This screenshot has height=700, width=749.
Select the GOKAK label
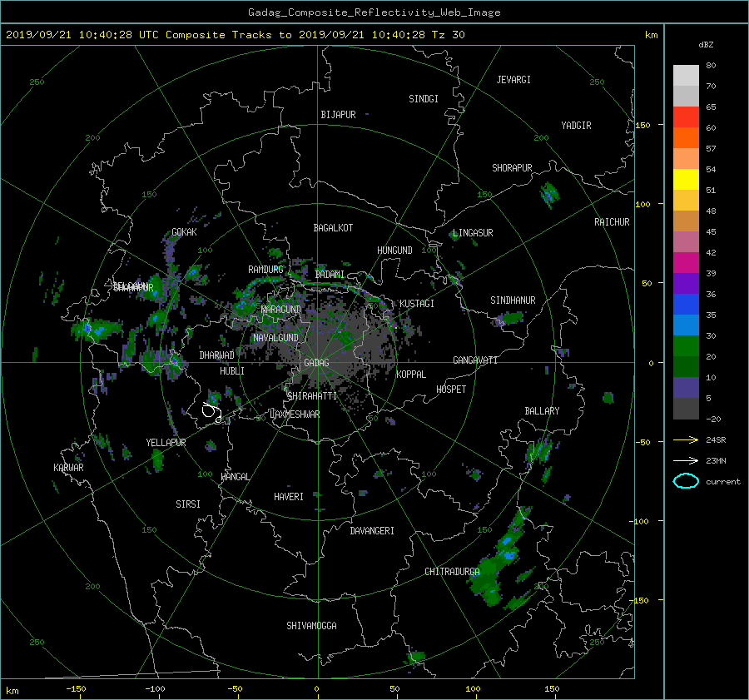[184, 232]
